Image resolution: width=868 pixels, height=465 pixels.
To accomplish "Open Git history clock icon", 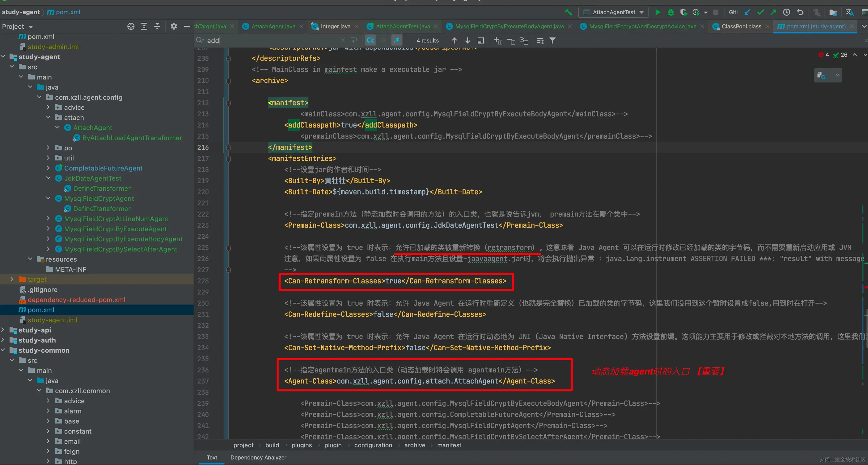I will click(786, 12).
